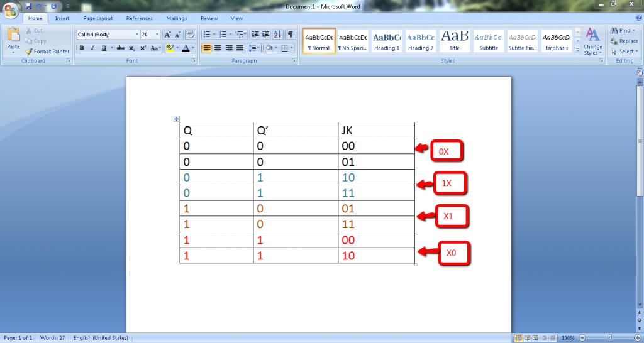Decrease paragraph indent
The height and width of the screenshot is (343, 644).
pyautogui.click(x=255, y=35)
